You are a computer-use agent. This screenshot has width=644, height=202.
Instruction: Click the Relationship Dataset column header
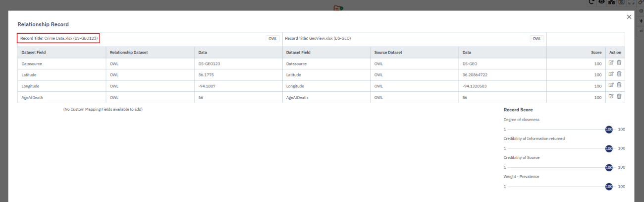pos(129,52)
